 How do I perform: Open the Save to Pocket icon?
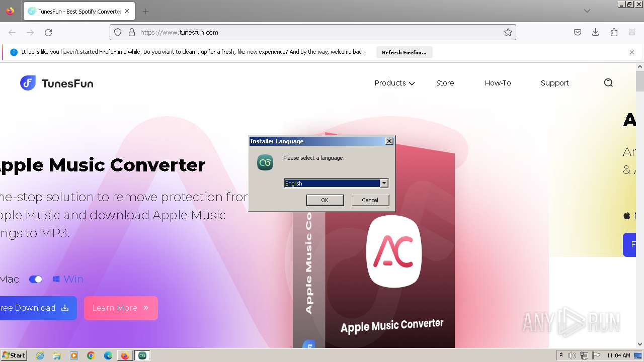pos(578,32)
